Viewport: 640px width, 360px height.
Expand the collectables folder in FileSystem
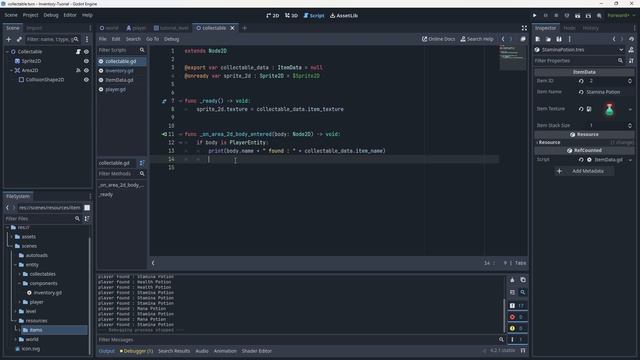(20, 274)
